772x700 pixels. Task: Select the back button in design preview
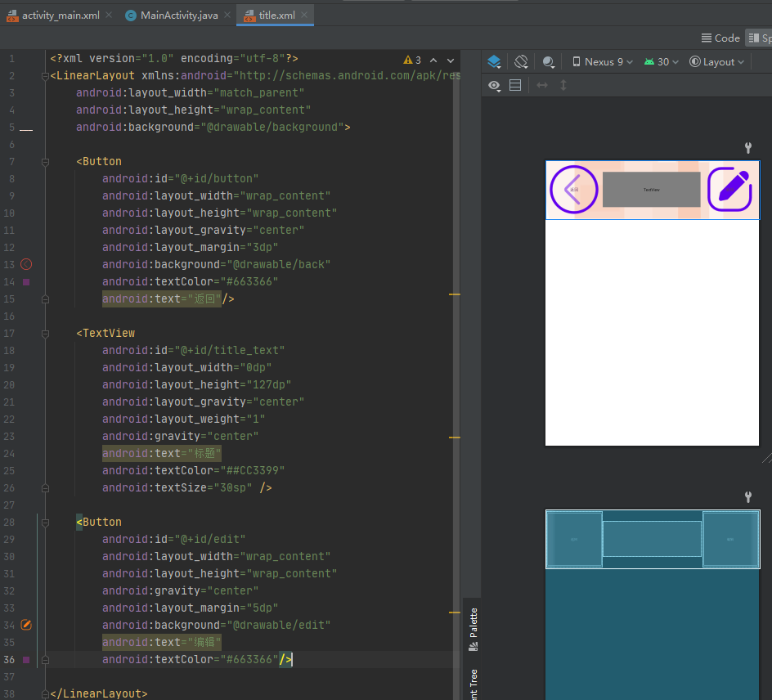coord(573,190)
